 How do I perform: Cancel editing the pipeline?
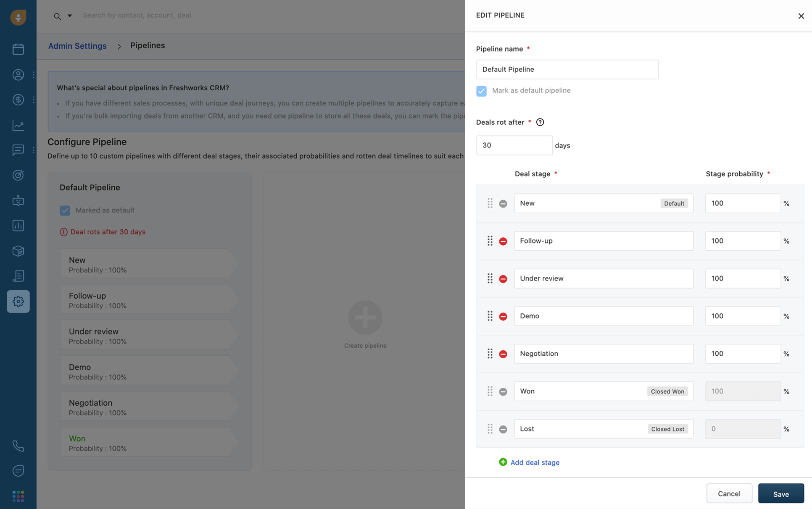pos(729,493)
